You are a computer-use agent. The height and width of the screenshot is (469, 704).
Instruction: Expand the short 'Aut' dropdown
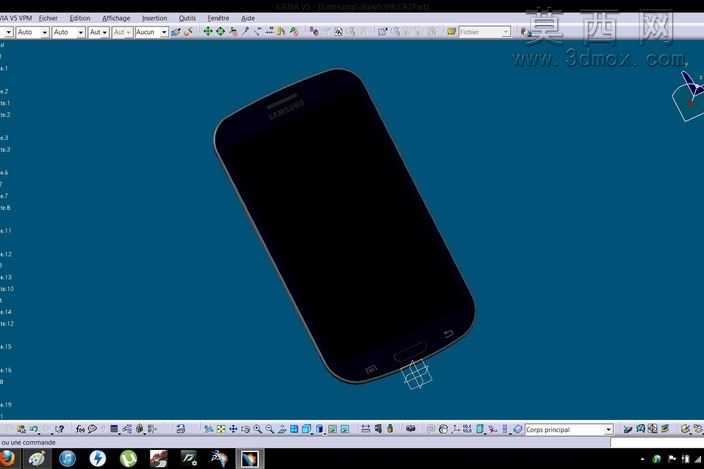pos(99,32)
